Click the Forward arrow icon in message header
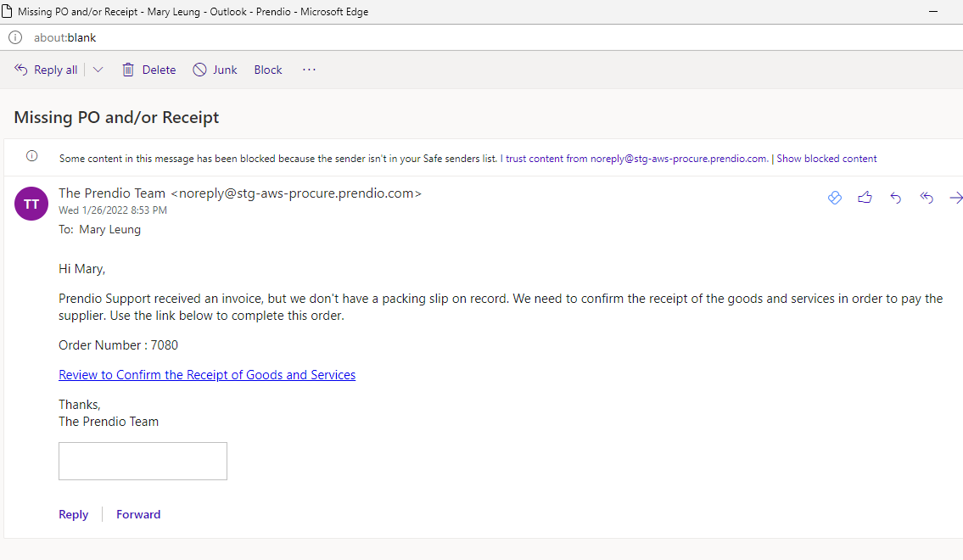The height and width of the screenshot is (560, 963). click(956, 197)
